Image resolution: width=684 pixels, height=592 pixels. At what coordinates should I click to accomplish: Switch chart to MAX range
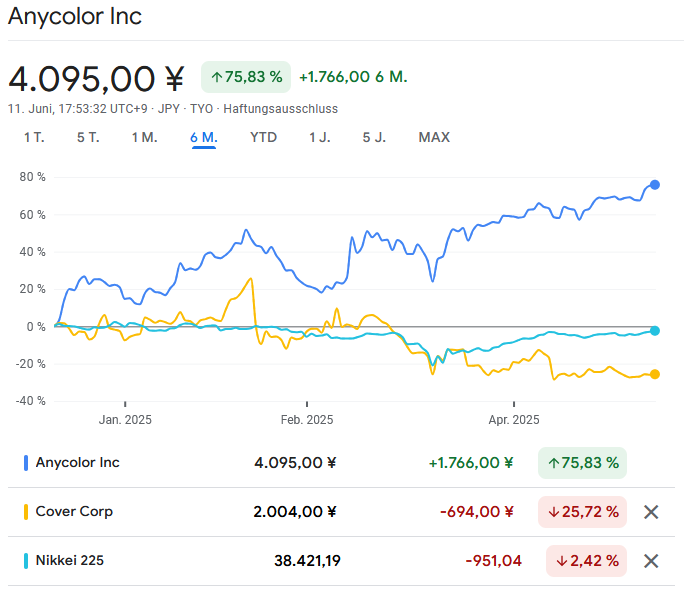(x=434, y=137)
